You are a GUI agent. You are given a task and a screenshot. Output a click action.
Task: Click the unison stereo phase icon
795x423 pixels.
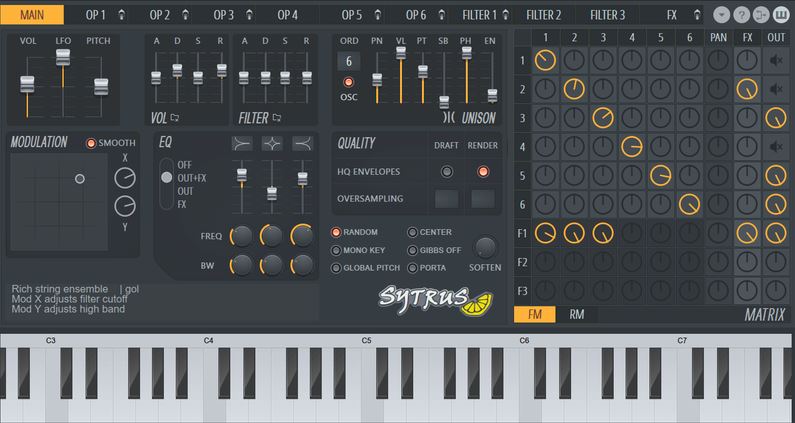tap(449, 118)
